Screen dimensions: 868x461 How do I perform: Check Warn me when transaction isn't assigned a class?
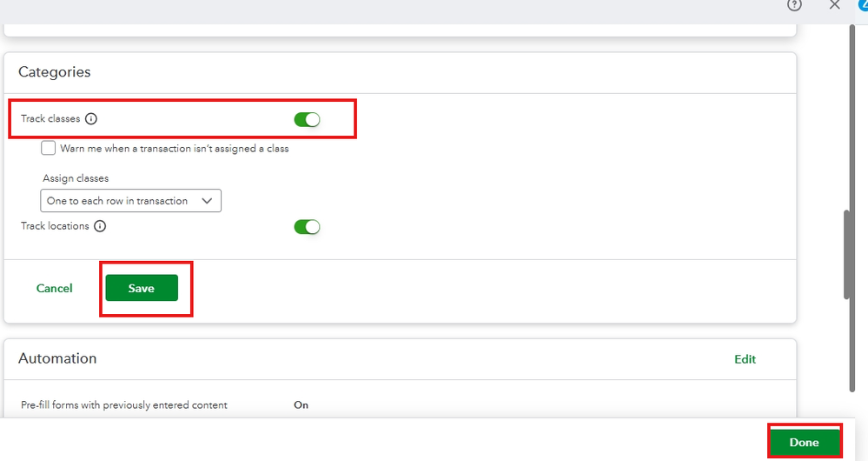pos(48,148)
